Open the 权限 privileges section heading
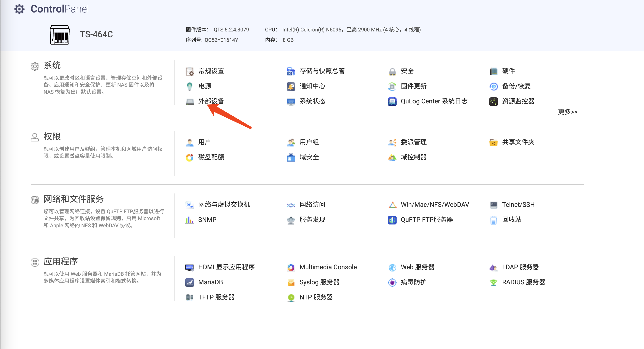Viewport: 644px width, 349px height. coord(52,137)
